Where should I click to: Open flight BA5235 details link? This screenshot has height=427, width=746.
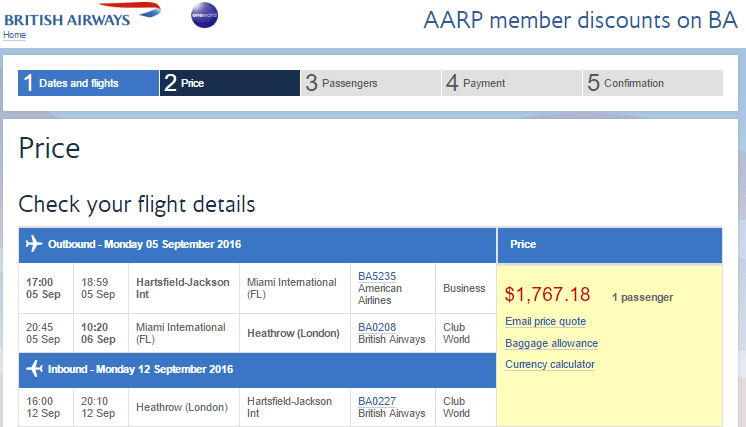coord(377,276)
